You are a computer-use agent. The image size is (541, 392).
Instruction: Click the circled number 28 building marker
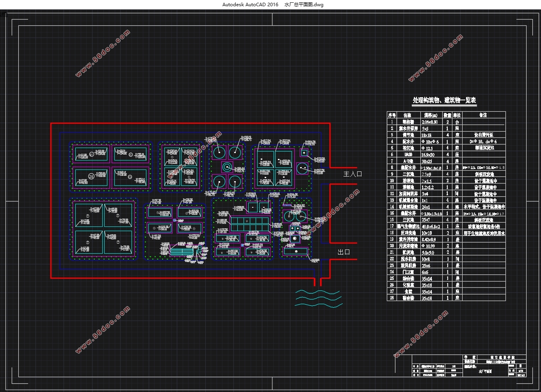click(91, 176)
